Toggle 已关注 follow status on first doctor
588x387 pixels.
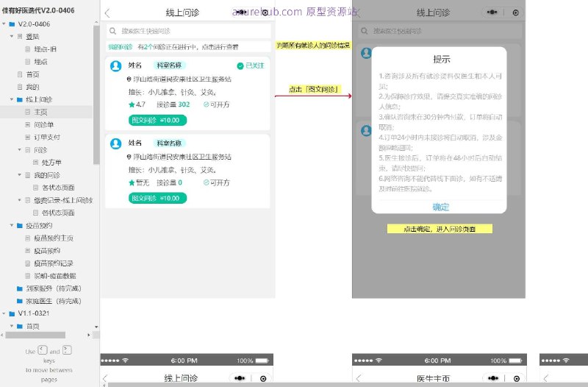pos(251,65)
